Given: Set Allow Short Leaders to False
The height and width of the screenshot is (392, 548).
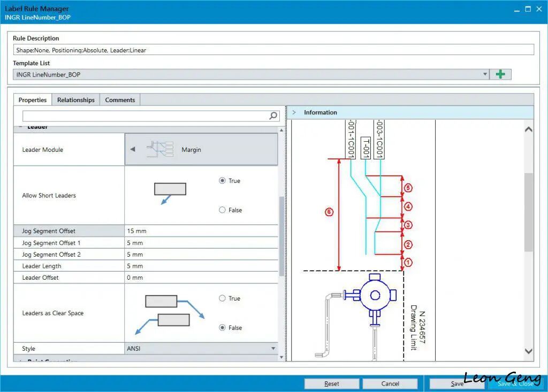Looking at the screenshot, I should tap(222, 210).
